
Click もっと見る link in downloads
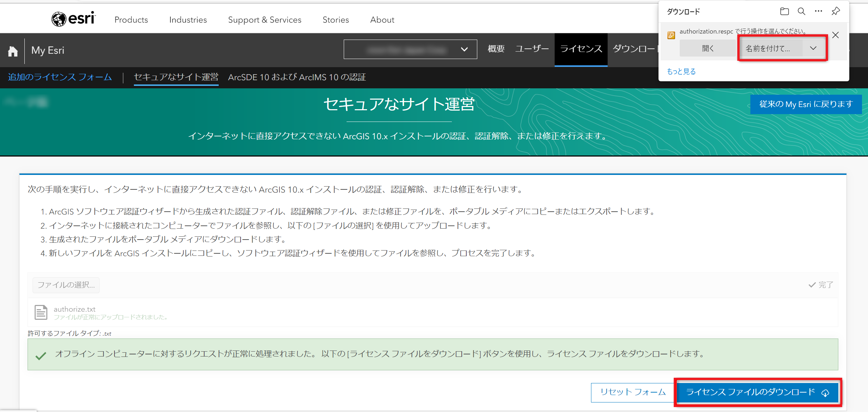[681, 71]
